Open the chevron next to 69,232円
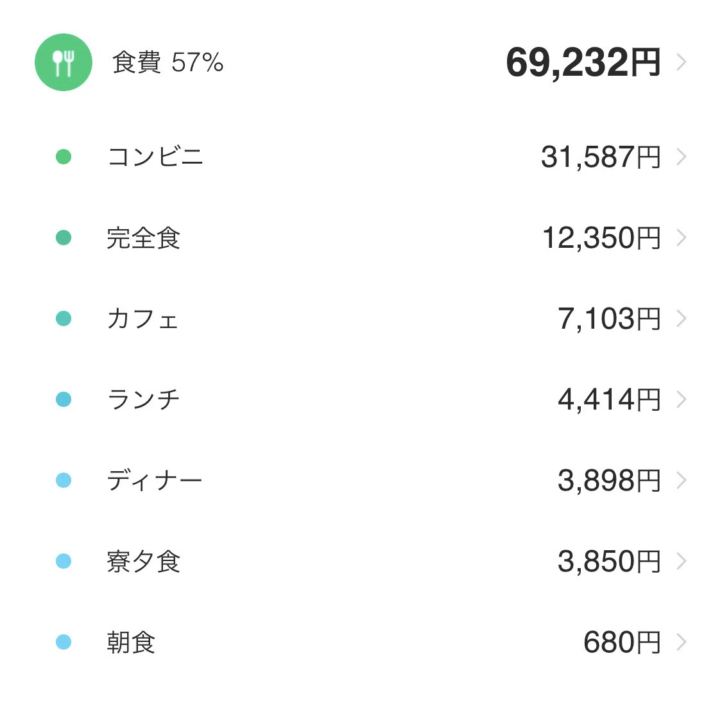This screenshot has height=728, width=722. coord(681,62)
